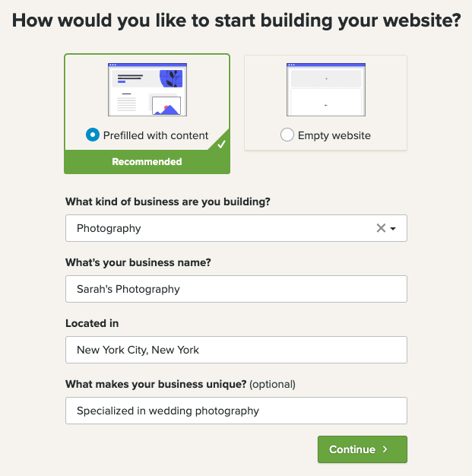472x476 pixels.
Task: Click the "What kind of business are you building?" label
Action: pyautogui.click(x=168, y=202)
